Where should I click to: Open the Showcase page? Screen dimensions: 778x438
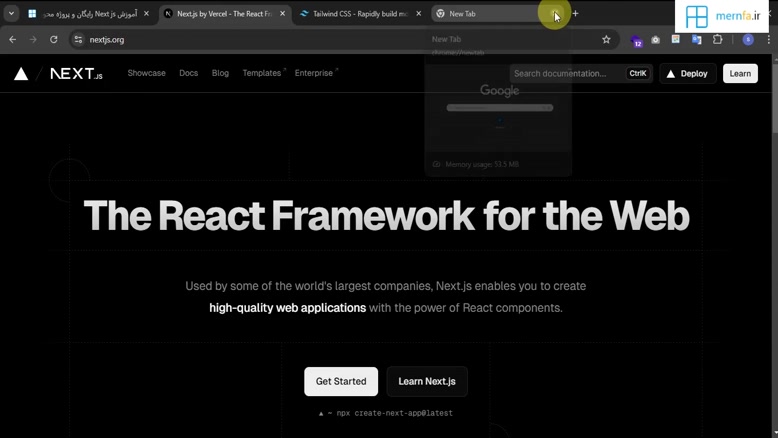pos(146,73)
